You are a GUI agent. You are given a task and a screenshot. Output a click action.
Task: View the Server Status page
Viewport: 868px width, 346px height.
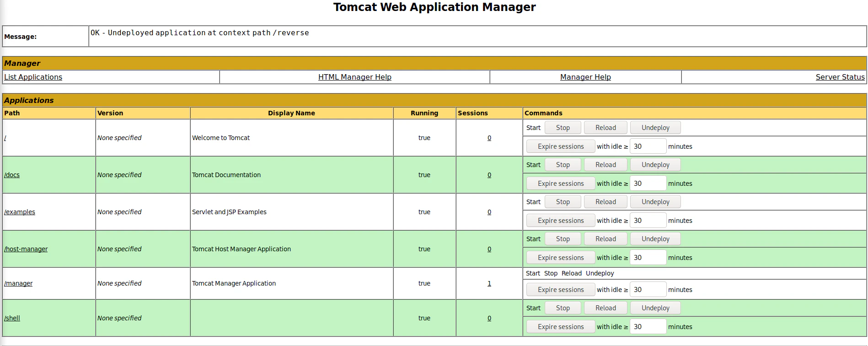point(840,77)
